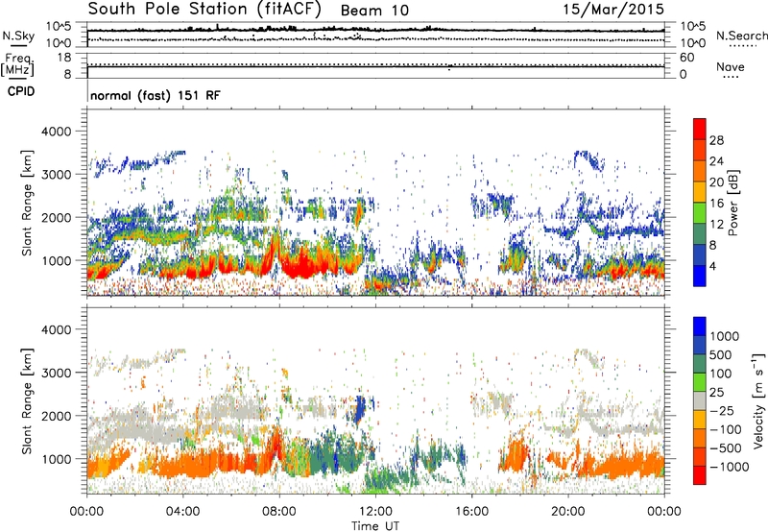Pick the orange 20–24 dB power colorbar segment
The width and height of the screenshot is (768, 532).
click(700, 171)
